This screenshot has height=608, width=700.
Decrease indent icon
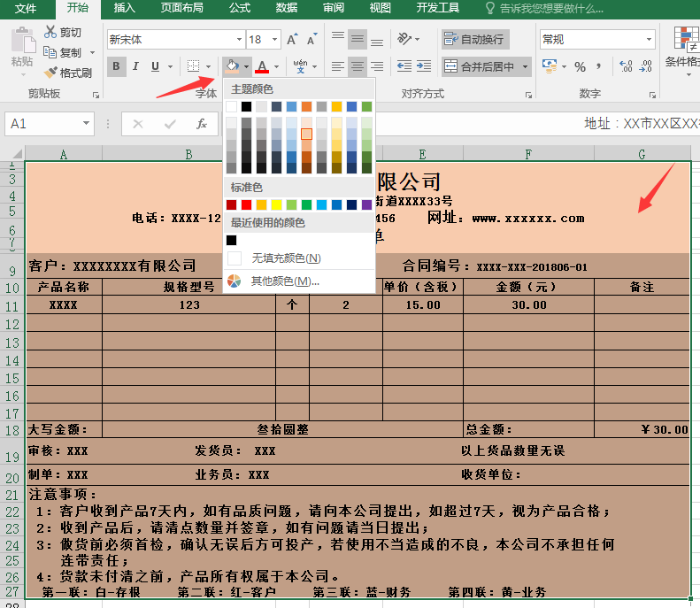tap(404, 66)
